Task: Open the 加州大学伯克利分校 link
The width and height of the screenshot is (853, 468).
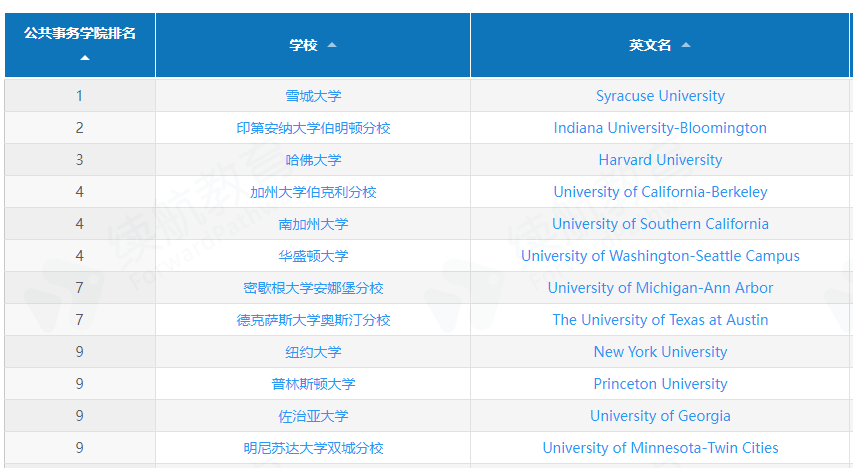Action: pyautogui.click(x=313, y=192)
